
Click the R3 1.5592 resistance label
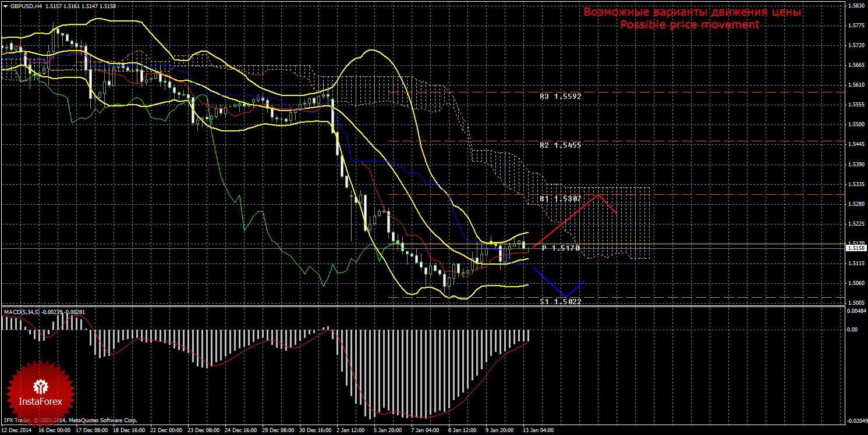pos(560,97)
